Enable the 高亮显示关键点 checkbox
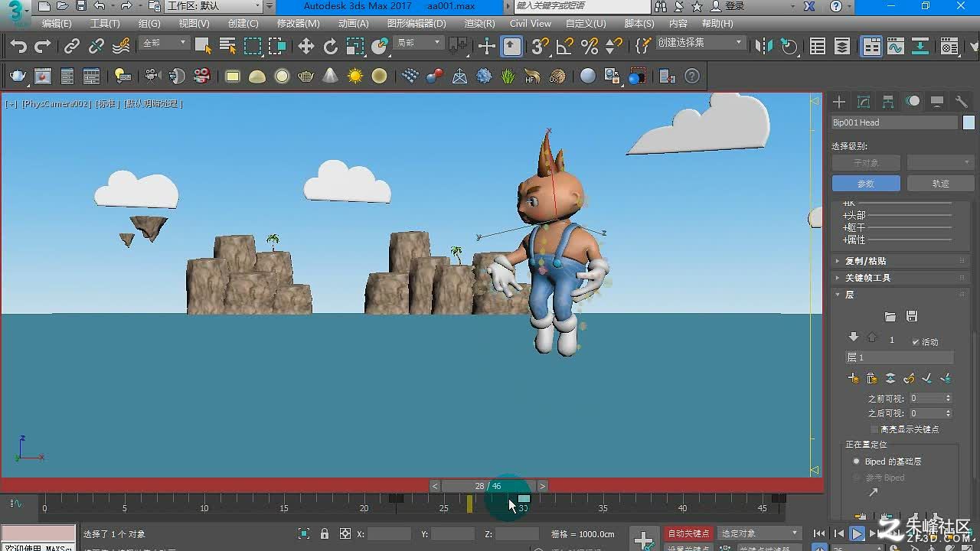This screenshot has width=980, height=551. [x=874, y=429]
